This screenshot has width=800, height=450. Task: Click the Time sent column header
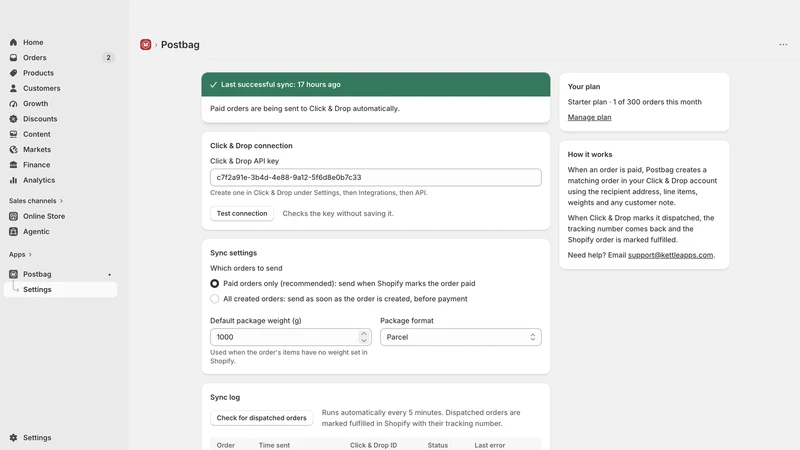tap(274, 445)
